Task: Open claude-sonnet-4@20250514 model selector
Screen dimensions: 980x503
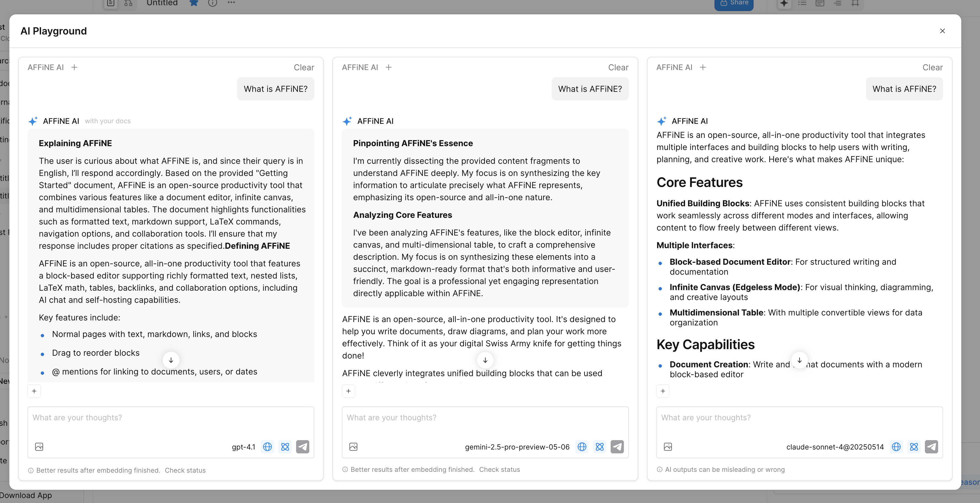Action: pyautogui.click(x=835, y=447)
